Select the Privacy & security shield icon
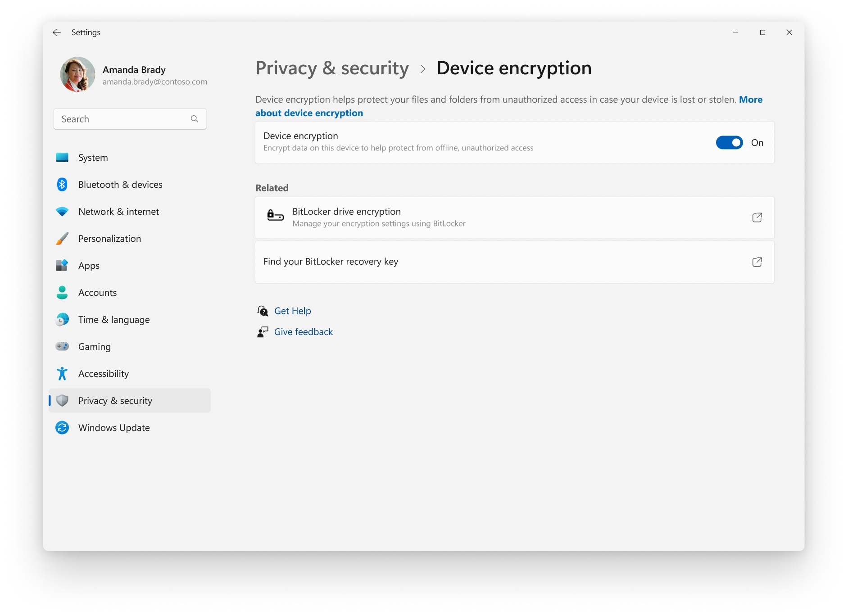The width and height of the screenshot is (848, 616). pyautogui.click(x=62, y=401)
